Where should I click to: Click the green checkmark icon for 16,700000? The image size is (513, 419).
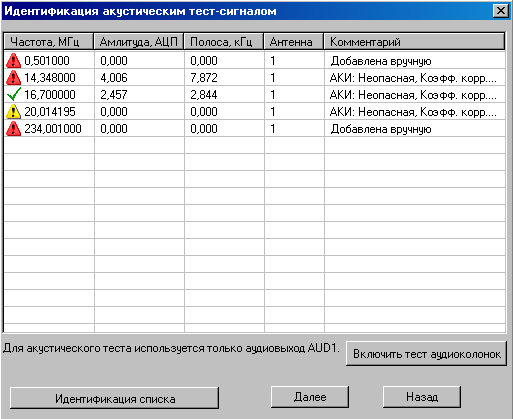(14, 94)
